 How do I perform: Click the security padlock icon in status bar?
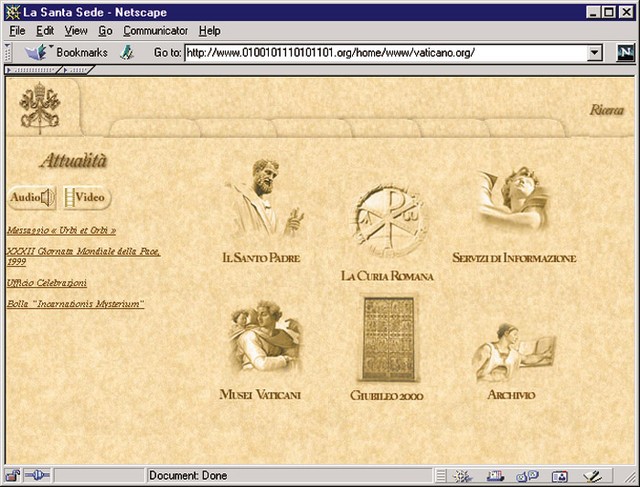(x=13, y=476)
